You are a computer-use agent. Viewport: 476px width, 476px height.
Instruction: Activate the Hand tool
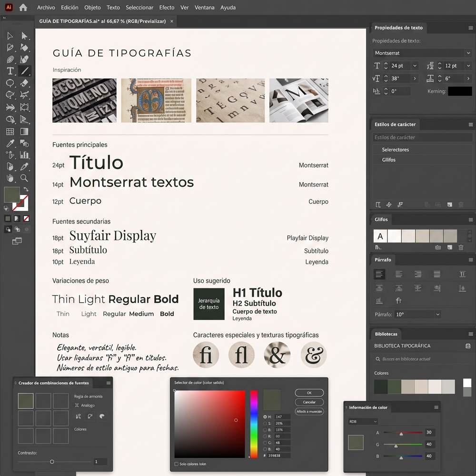(x=10, y=178)
